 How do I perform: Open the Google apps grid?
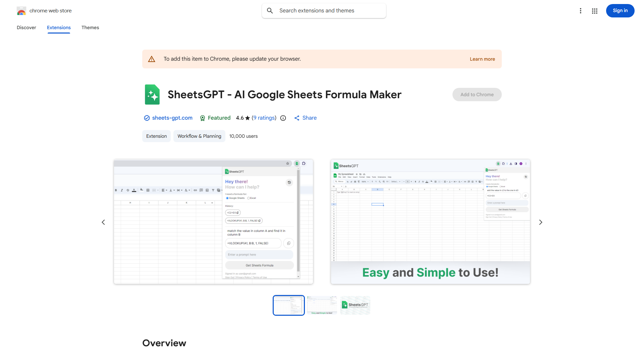[595, 11]
